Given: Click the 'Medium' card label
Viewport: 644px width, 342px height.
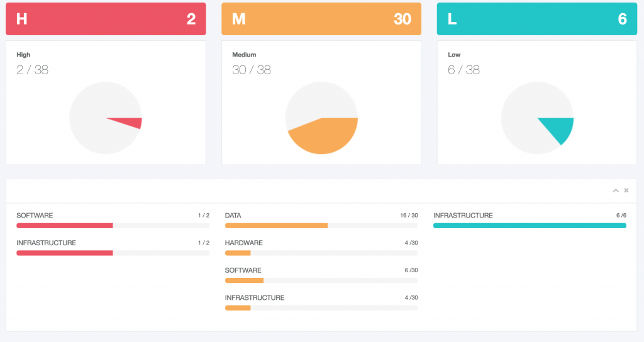Looking at the screenshot, I should [244, 55].
